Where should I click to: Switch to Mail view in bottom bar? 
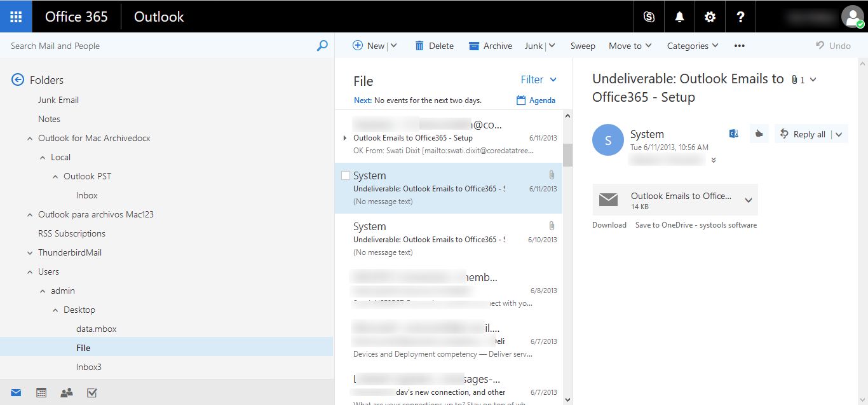(16, 392)
